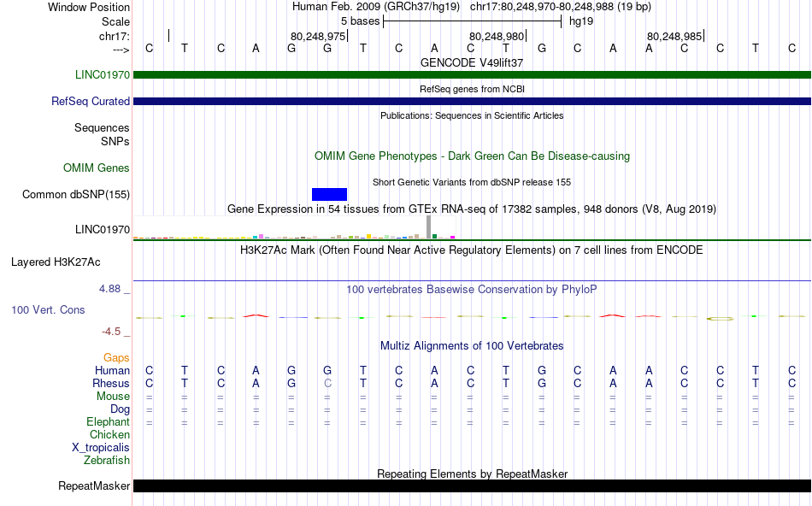812x506 pixels.
Task: Click the Gaps label in Multiz alignment
Action: click(116, 357)
